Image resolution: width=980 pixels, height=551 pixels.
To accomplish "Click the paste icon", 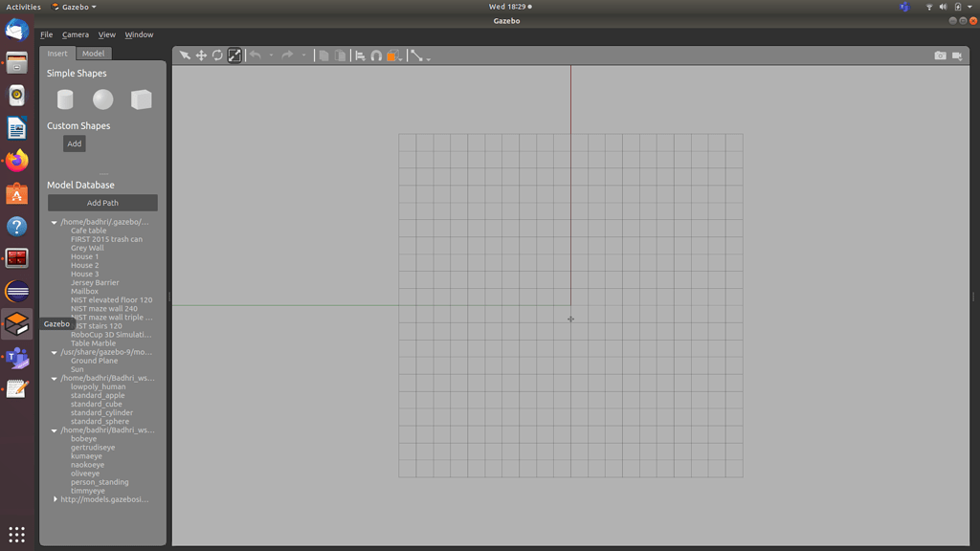I will [340, 55].
